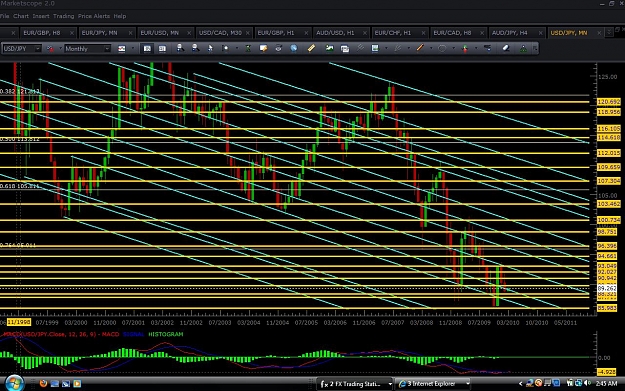This screenshot has width=625, height=391.
Task: Click the -4.923 MACD value label
Action: point(607,372)
